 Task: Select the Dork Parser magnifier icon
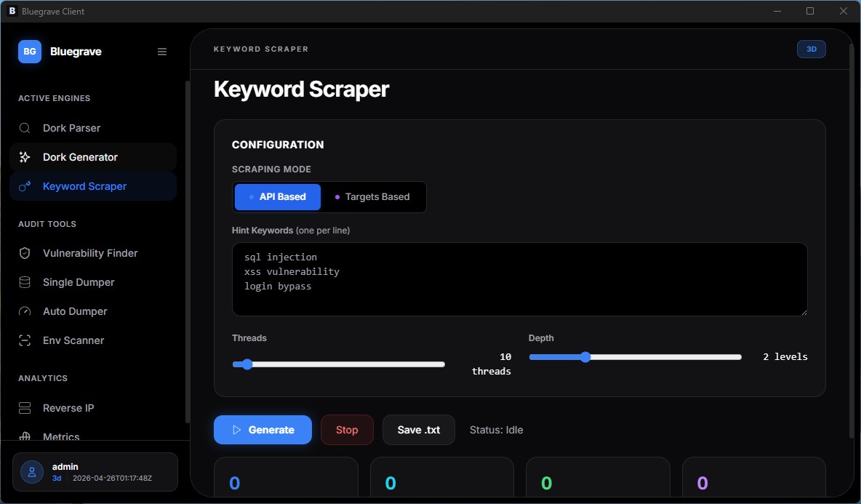coord(25,128)
